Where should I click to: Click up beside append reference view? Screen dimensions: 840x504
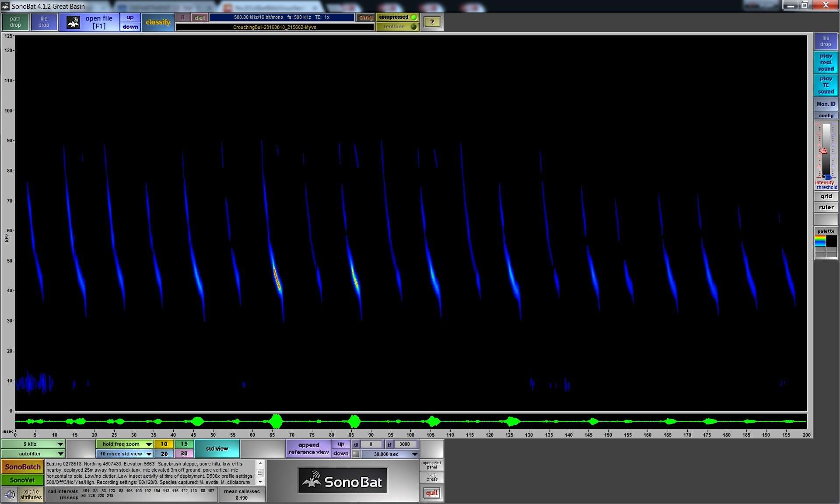tap(341, 444)
